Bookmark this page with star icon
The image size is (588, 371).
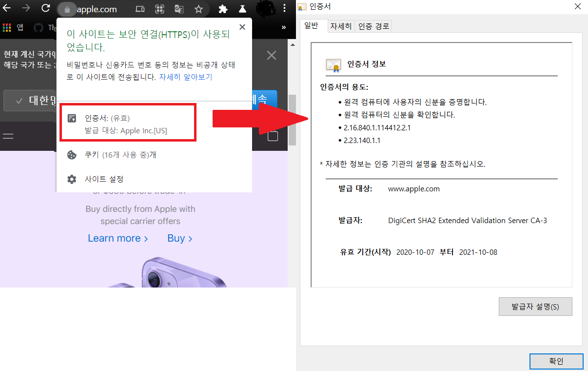(x=198, y=9)
